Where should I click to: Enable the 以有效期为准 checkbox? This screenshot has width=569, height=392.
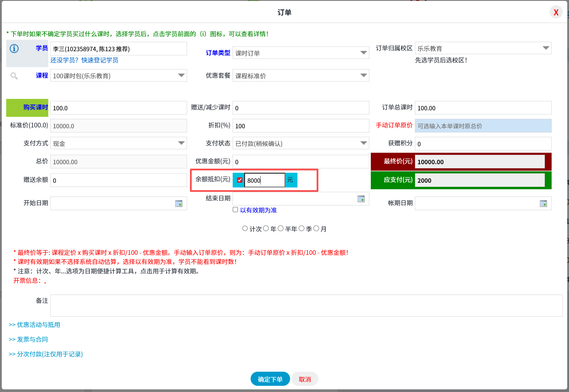235,209
